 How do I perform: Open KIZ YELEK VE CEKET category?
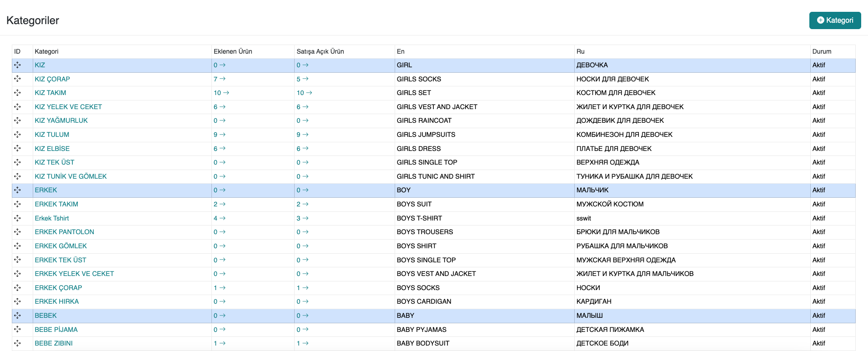click(x=68, y=107)
